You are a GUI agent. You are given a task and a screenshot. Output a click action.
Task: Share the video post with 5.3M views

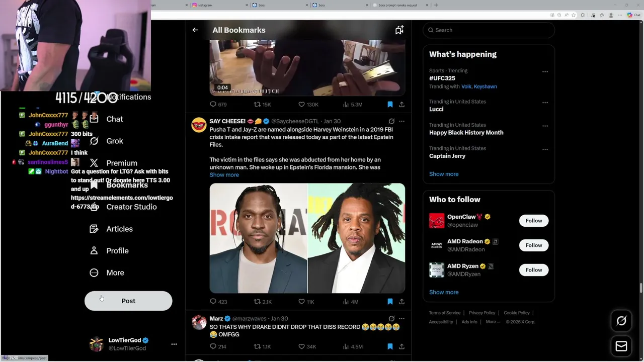point(401,105)
